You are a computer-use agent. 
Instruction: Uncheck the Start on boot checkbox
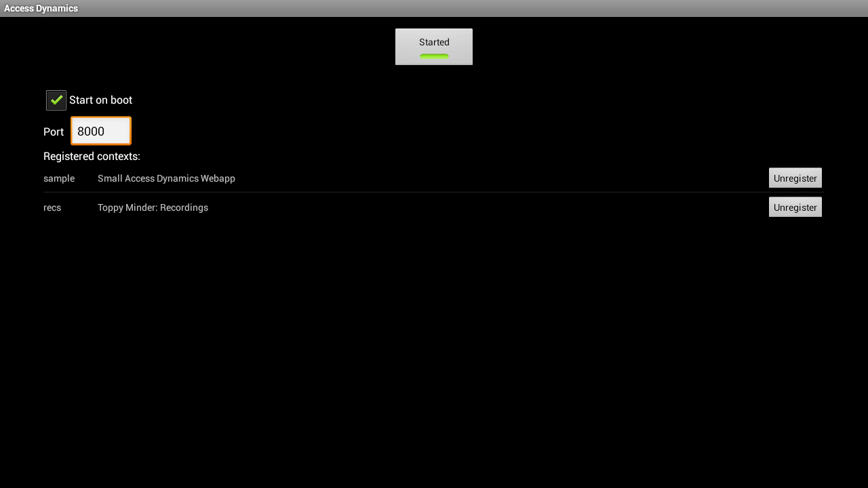56,100
